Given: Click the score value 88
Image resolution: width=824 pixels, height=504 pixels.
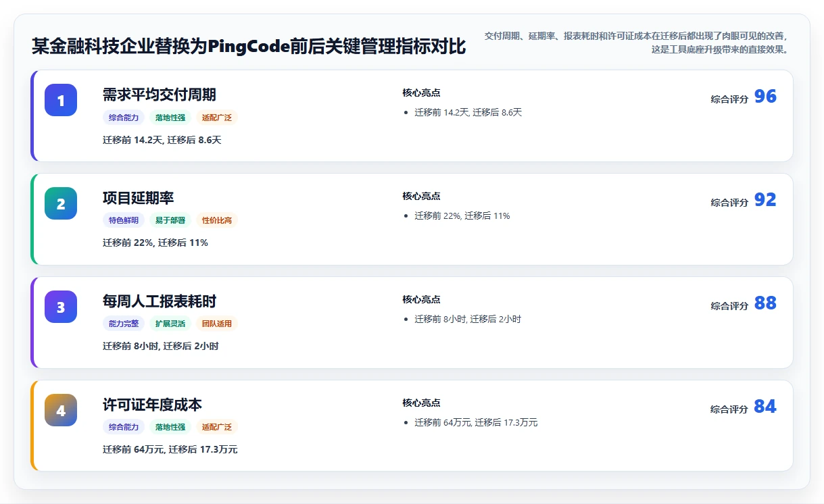Looking at the screenshot, I should 765,303.
